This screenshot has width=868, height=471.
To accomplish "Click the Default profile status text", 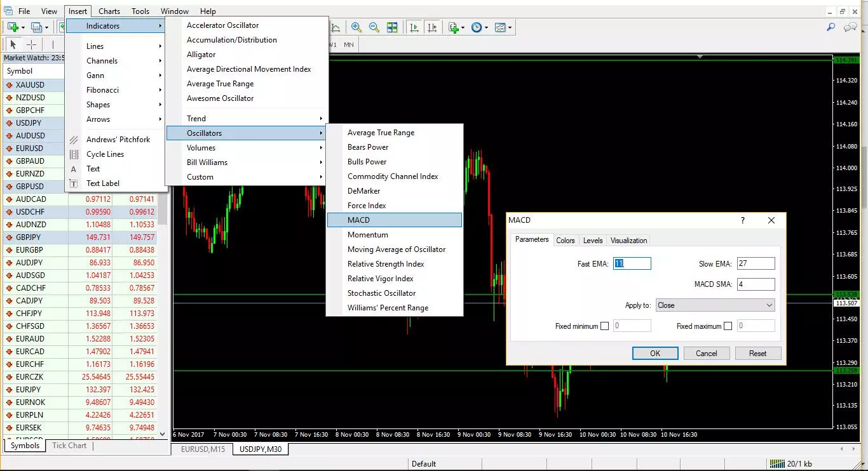I will point(424,464).
